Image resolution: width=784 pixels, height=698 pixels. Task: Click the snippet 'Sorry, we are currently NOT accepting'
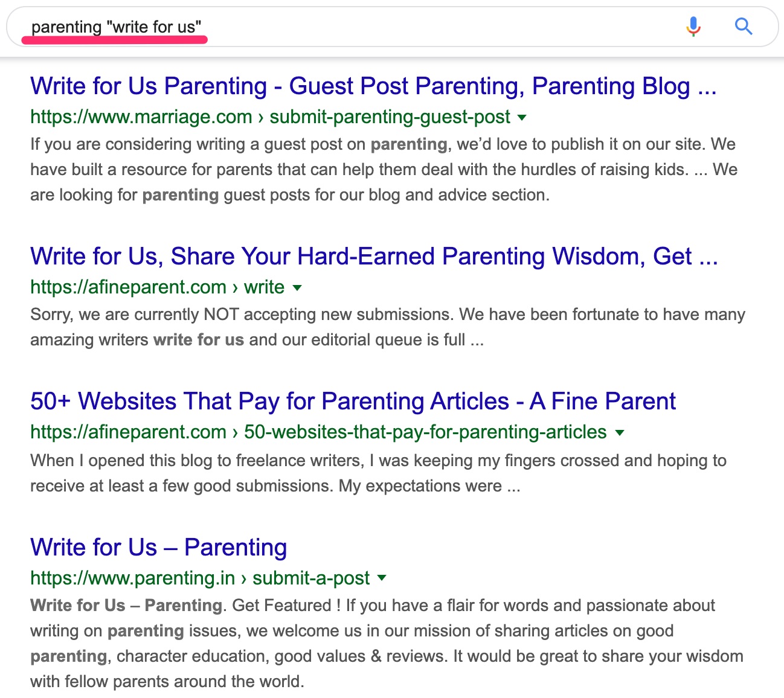click(388, 327)
